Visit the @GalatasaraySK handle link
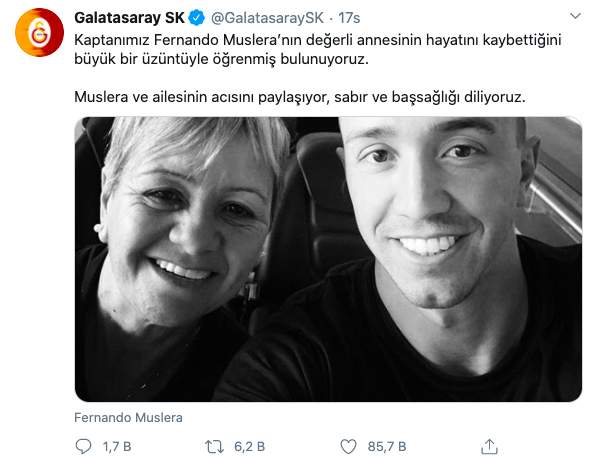 (267, 18)
